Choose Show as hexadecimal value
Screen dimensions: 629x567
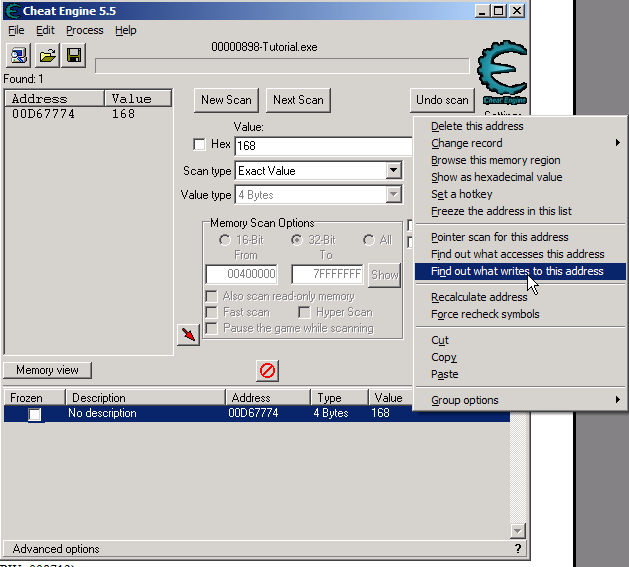pyautogui.click(x=520, y=177)
